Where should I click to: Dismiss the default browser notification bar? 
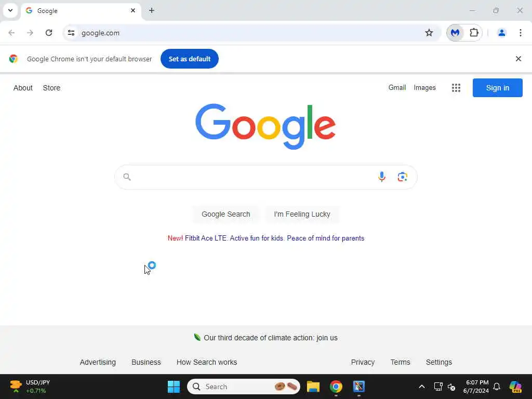pyautogui.click(x=518, y=59)
